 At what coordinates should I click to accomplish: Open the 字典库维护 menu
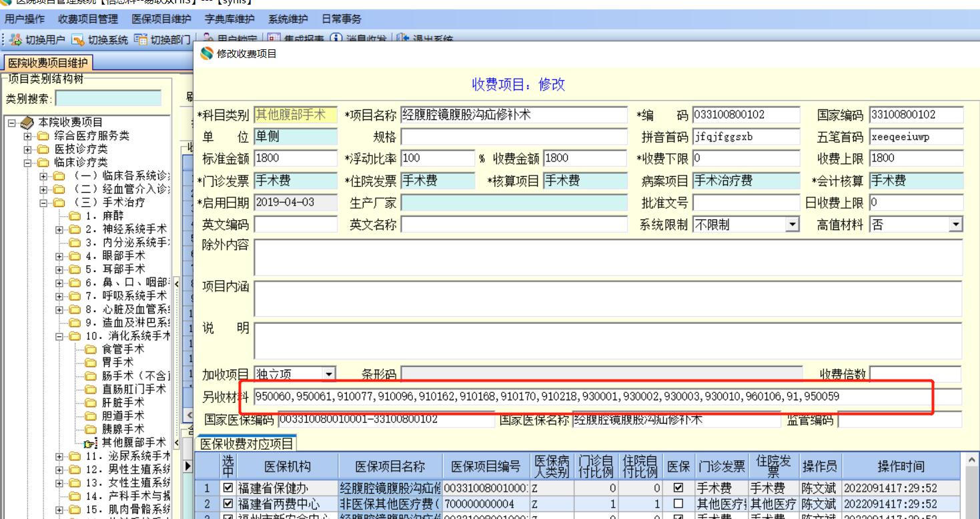pos(229,20)
